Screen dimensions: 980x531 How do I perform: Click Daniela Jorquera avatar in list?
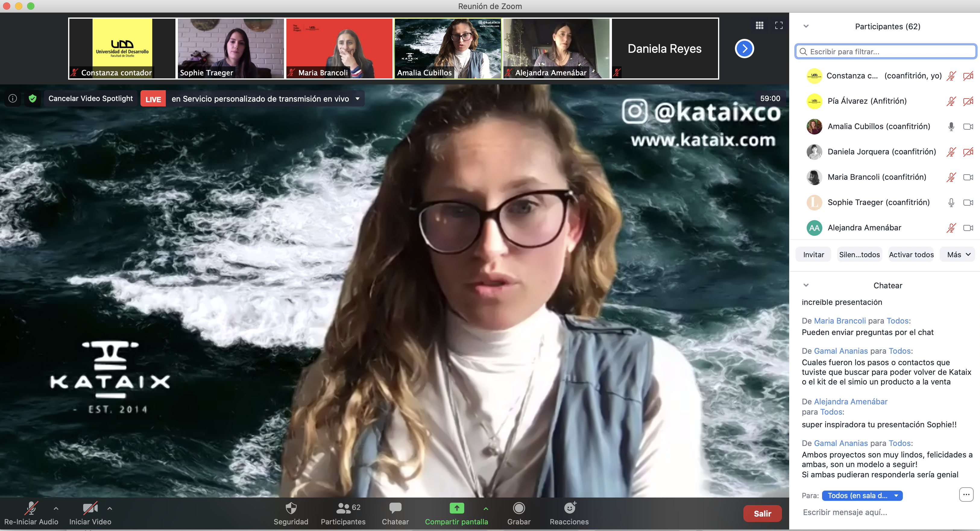pyautogui.click(x=814, y=152)
